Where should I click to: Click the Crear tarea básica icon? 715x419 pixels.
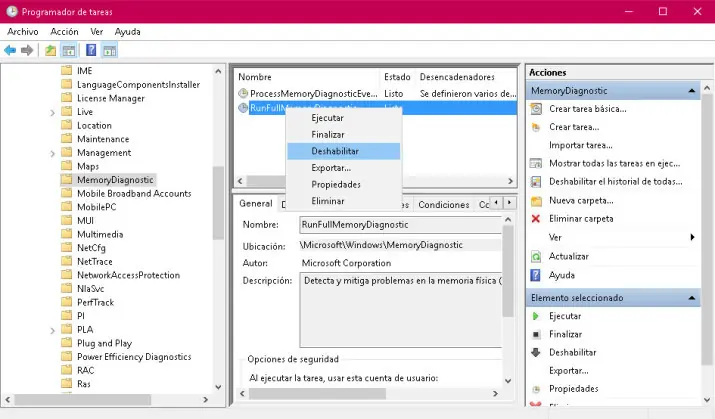tap(536, 109)
